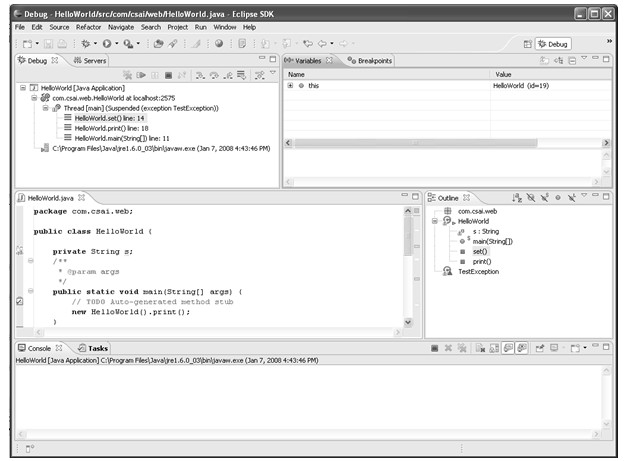
Task: Click Step Return in the Debug view toolbar
Action: coord(228,75)
